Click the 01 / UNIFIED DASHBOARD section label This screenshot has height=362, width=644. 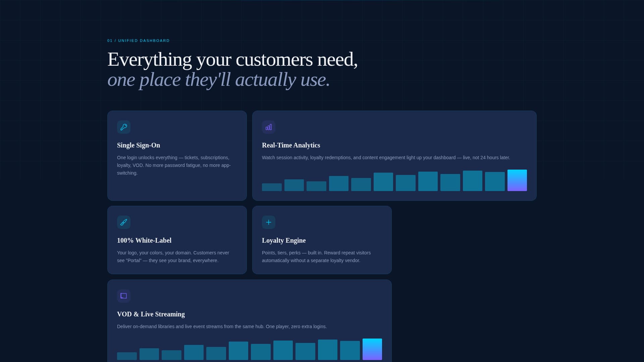[139, 40]
